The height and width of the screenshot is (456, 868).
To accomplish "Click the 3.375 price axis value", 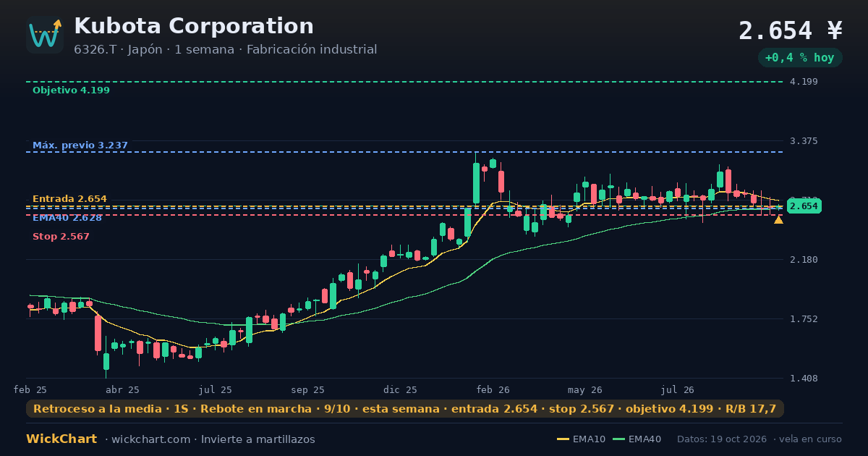I will (804, 141).
